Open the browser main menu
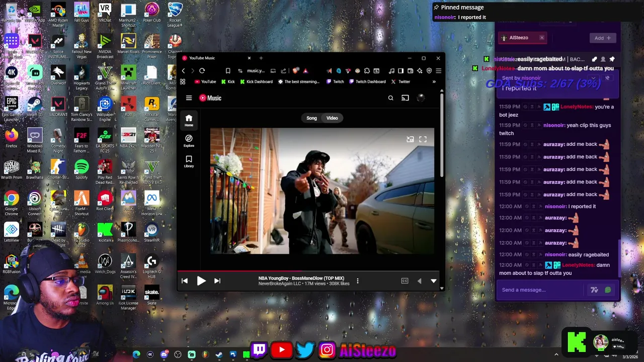Image resolution: width=644 pixels, height=362 pixels. (438, 71)
